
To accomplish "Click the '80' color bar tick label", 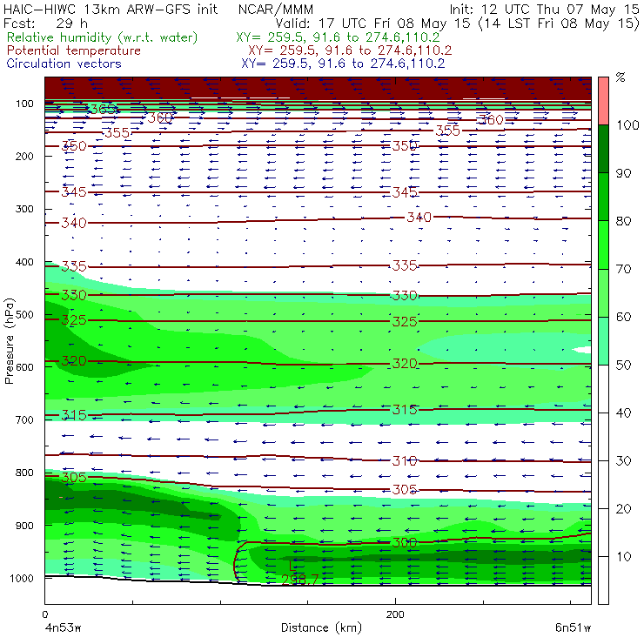I will coord(623,221).
